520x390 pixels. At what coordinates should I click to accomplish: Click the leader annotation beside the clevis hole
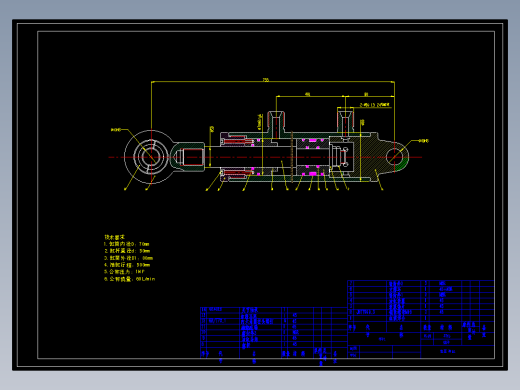(423, 141)
